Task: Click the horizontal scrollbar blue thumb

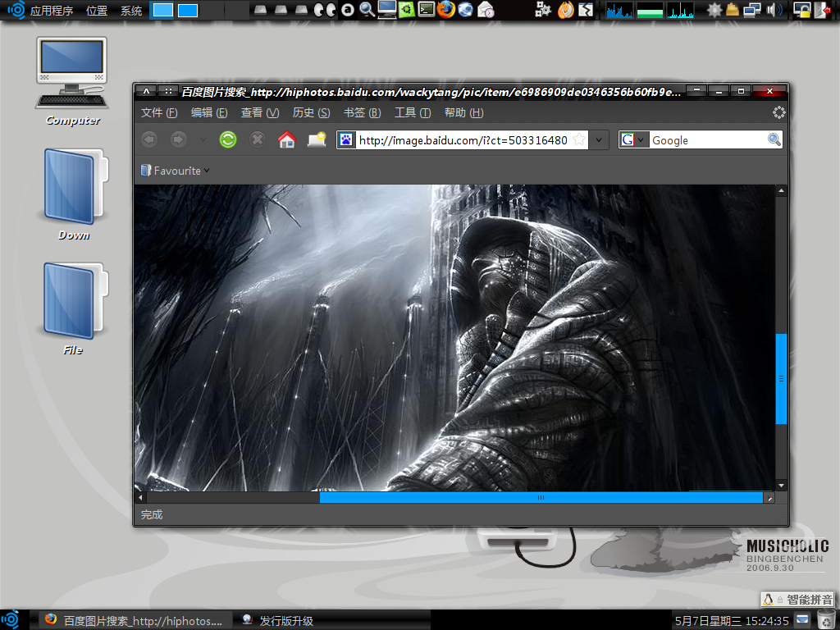Action: 541,498
